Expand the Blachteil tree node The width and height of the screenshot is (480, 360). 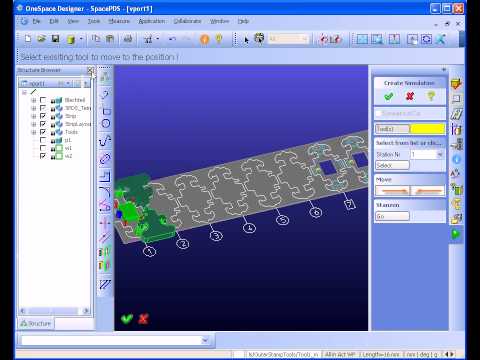pyautogui.click(x=33, y=100)
